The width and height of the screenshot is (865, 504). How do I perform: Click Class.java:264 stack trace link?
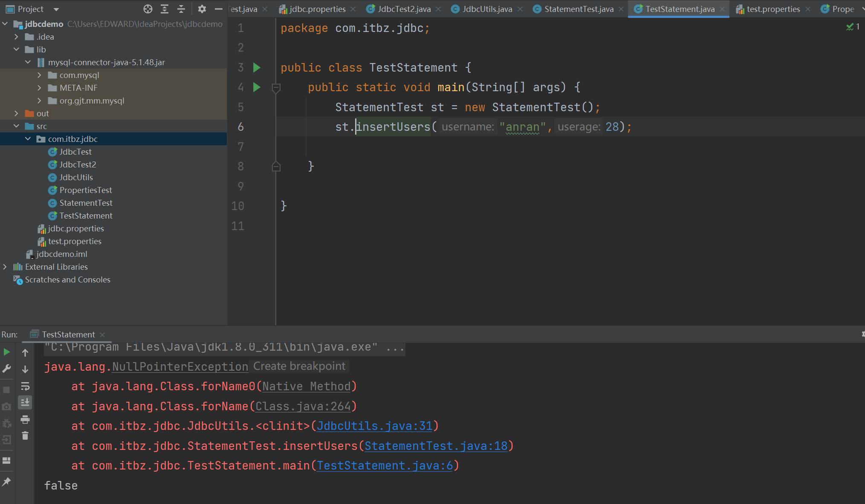[303, 406]
